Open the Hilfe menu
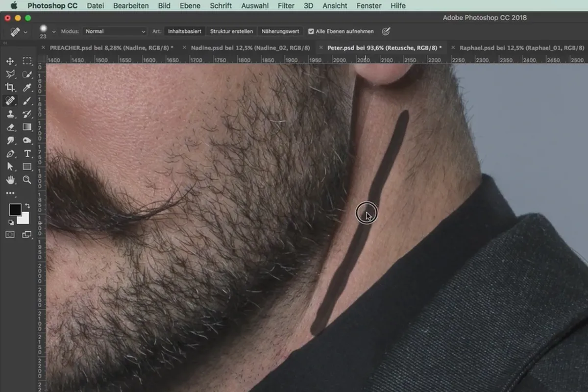 (398, 6)
